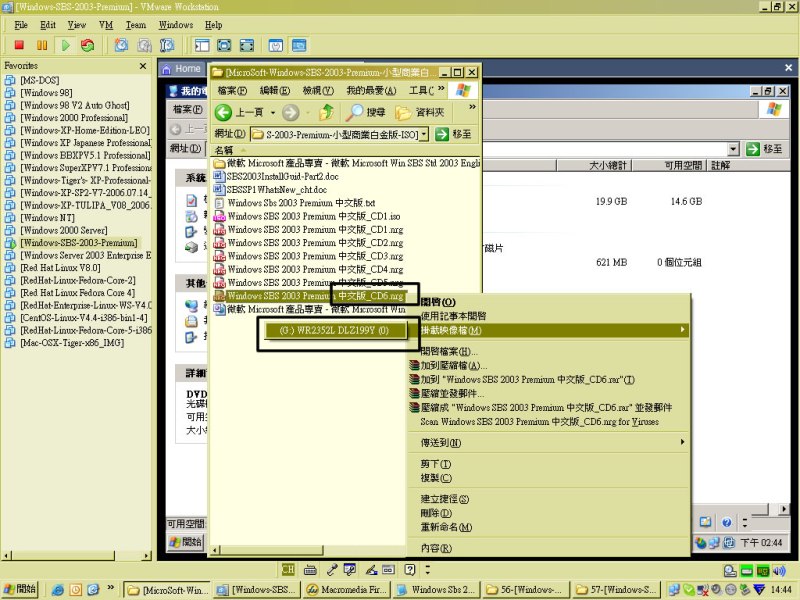This screenshot has height=600, width=800.
Task: Click the green Go arrow beside address bar
Action: click(442, 134)
